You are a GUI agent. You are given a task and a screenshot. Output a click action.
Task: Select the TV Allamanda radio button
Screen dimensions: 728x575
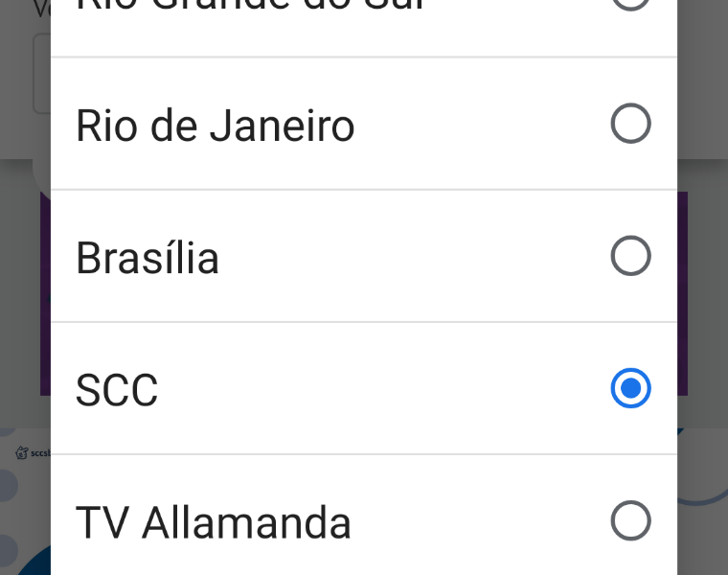point(630,521)
